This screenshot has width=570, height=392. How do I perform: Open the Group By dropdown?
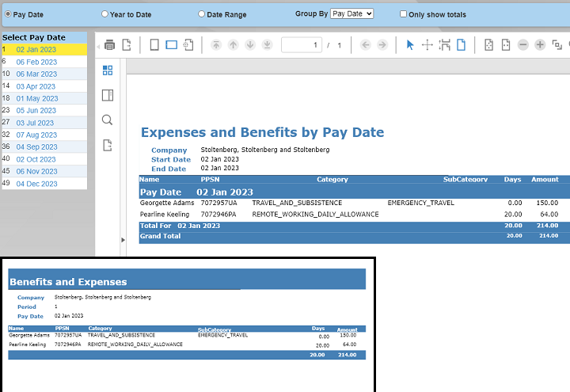coord(351,14)
